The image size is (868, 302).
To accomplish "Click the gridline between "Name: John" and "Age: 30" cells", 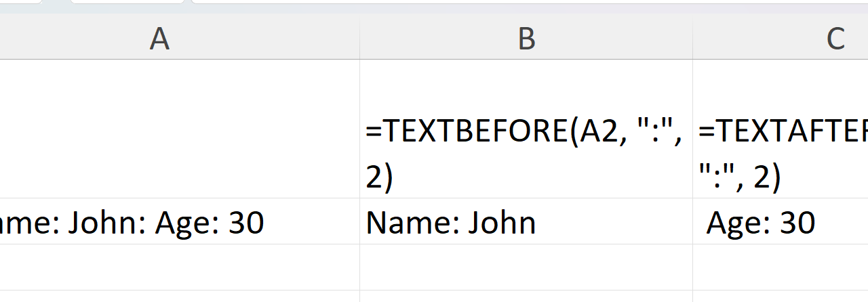I will coord(692,222).
